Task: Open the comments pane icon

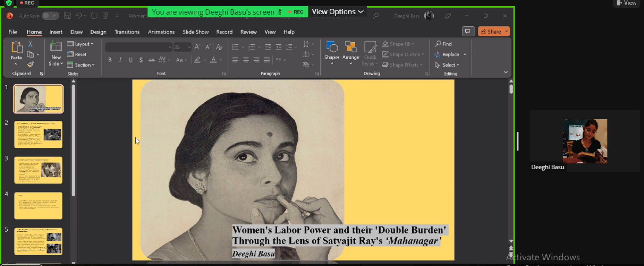Action: pyautogui.click(x=468, y=31)
